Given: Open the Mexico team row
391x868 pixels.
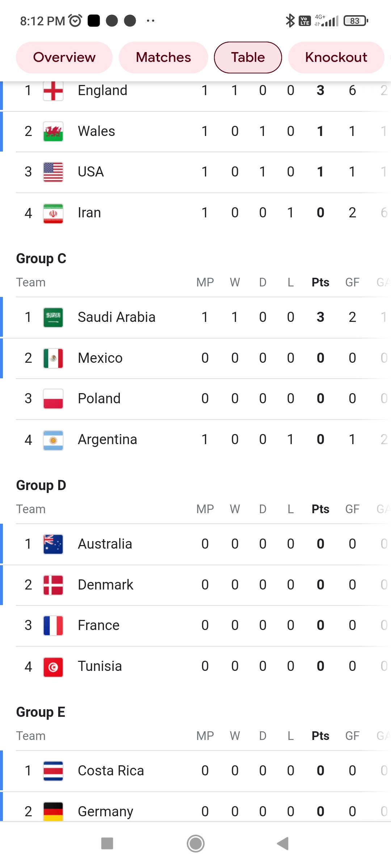Looking at the screenshot, I should click(195, 358).
